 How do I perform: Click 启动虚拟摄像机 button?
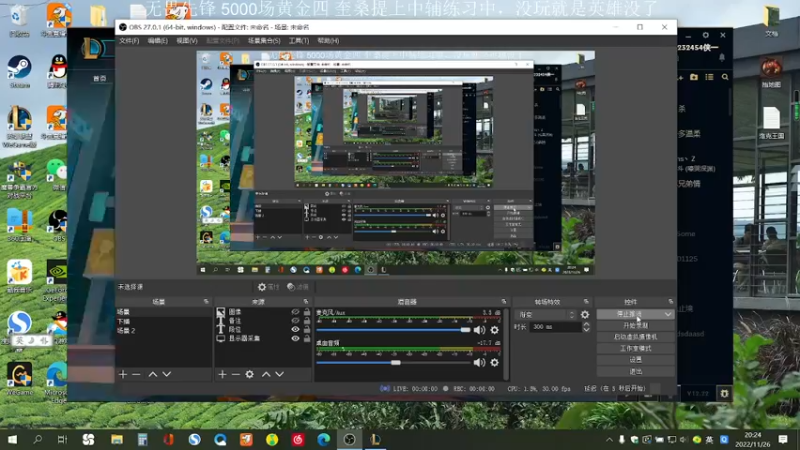point(635,337)
